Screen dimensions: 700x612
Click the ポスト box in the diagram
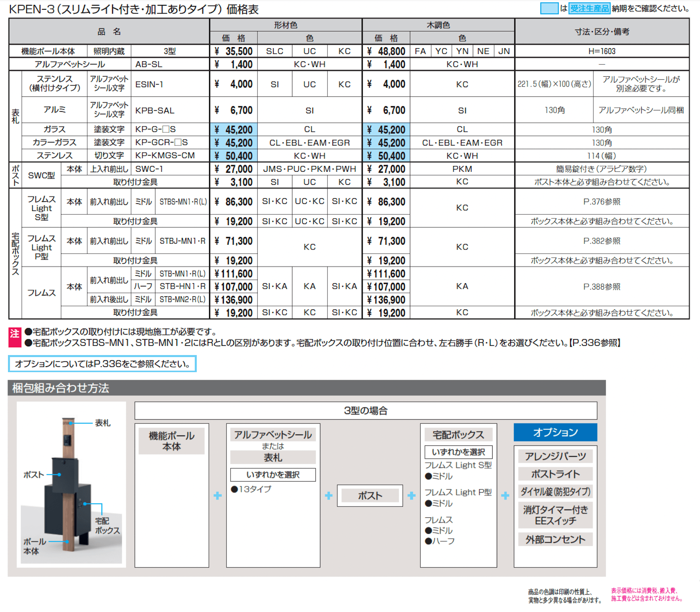coord(370,495)
